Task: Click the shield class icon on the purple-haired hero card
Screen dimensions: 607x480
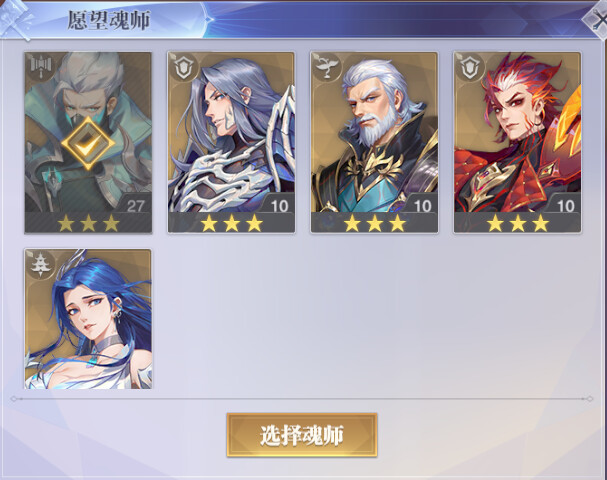Action: [x=183, y=69]
